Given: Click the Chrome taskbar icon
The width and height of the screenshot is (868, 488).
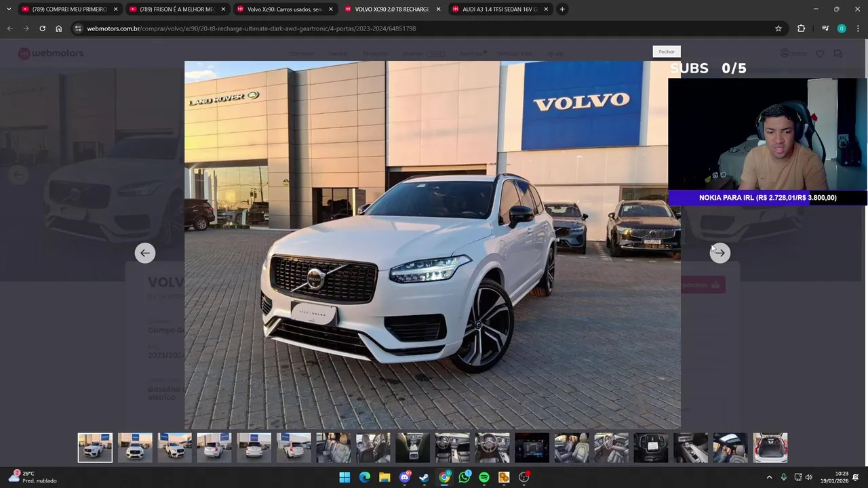Looking at the screenshot, I should point(444,477).
